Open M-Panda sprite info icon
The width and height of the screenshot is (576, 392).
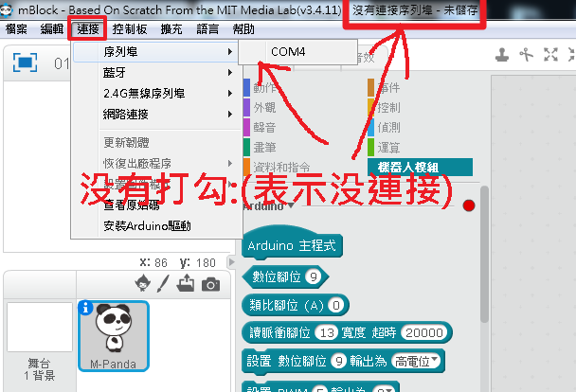86,308
